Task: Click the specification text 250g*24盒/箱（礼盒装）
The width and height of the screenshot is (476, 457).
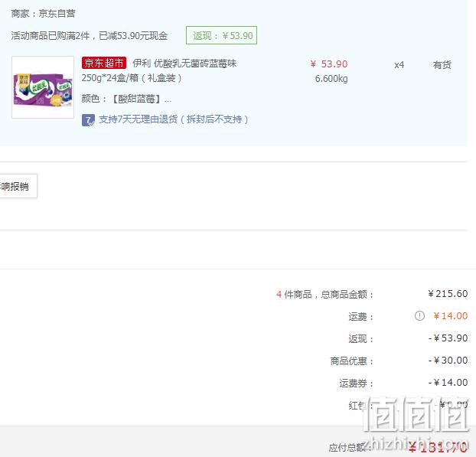Action: [x=132, y=78]
